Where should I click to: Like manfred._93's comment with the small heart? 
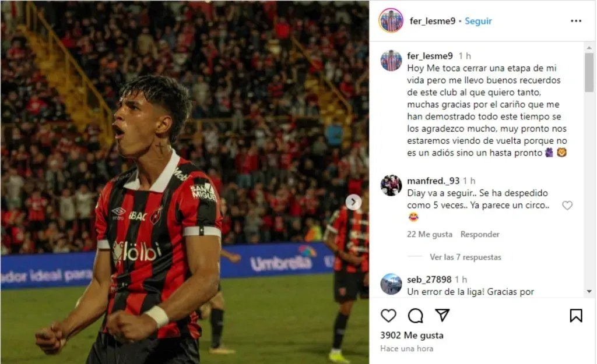click(567, 206)
